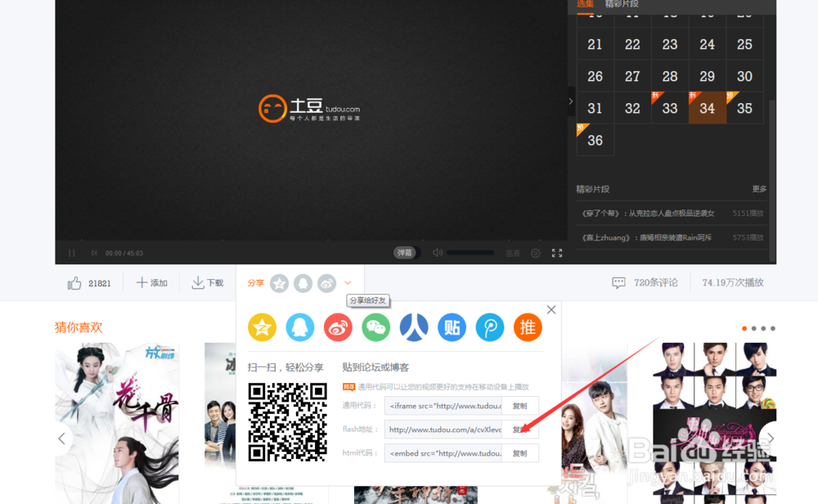This screenshot has height=504, width=818.
Task: Open the player settings gear
Action: [535, 253]
